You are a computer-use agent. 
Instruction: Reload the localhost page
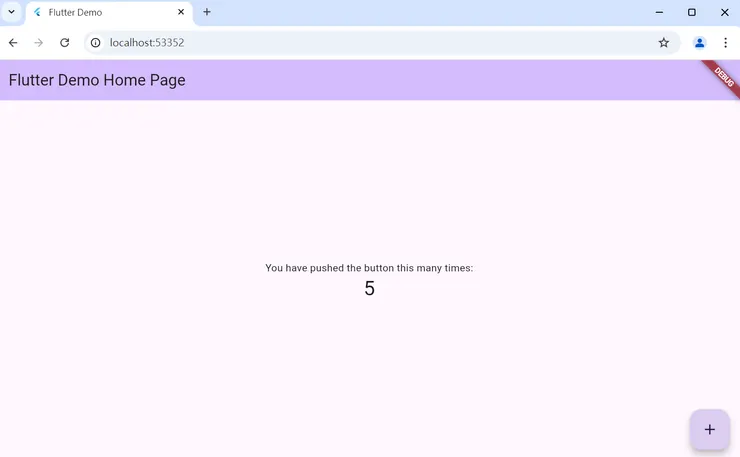click(x=65, y=42)
